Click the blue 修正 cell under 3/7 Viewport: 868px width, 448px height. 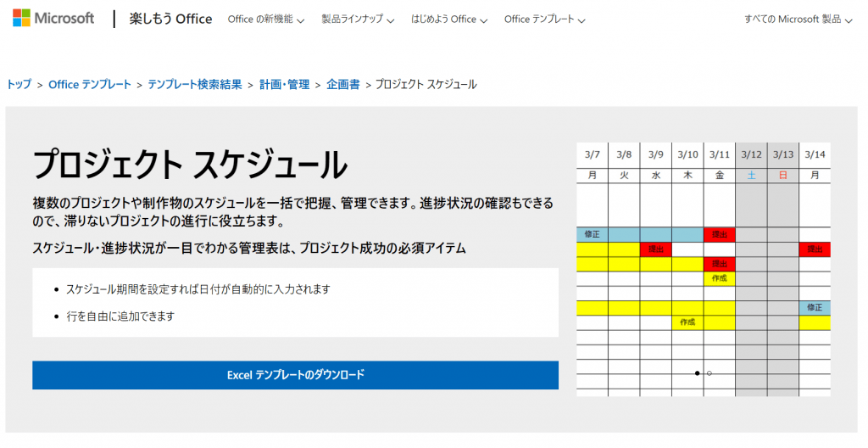[592, 234]
